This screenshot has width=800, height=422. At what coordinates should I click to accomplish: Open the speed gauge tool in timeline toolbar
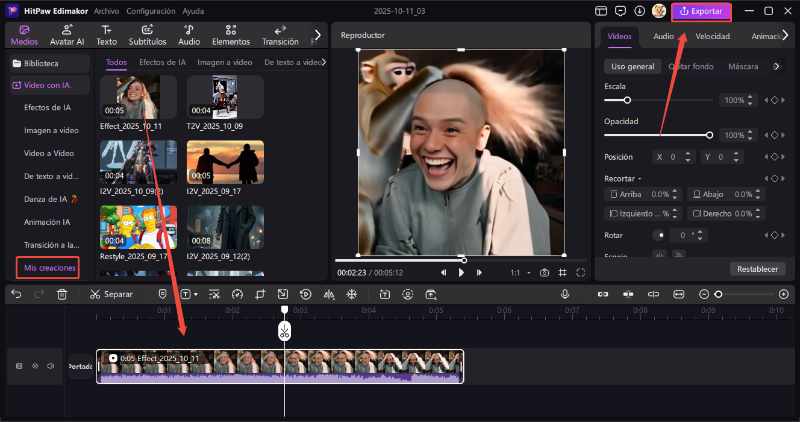pos(237,294)
